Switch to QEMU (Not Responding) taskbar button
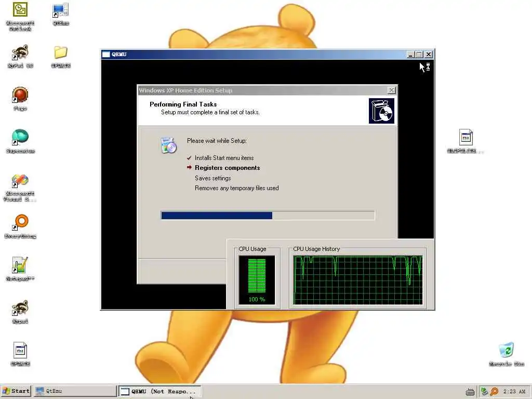 (159, 391)
